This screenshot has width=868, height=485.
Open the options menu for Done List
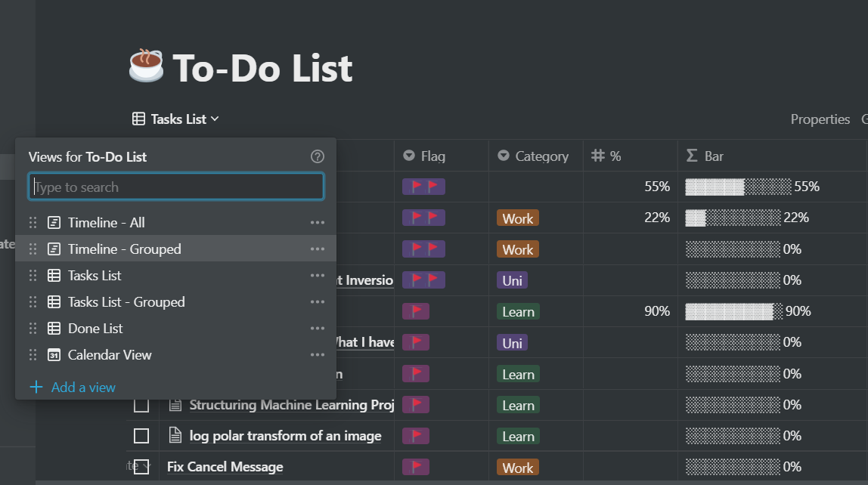point(318,328)
